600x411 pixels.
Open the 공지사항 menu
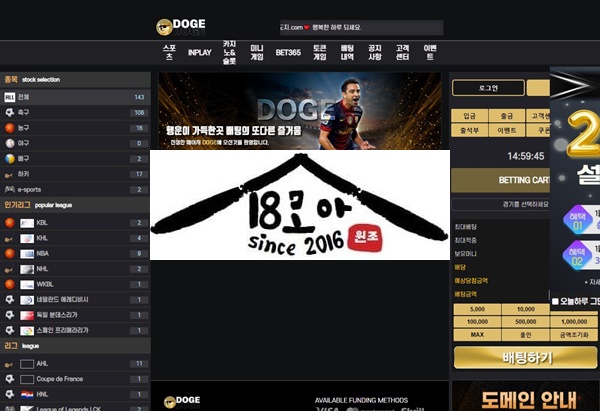[x=375, y=52]
